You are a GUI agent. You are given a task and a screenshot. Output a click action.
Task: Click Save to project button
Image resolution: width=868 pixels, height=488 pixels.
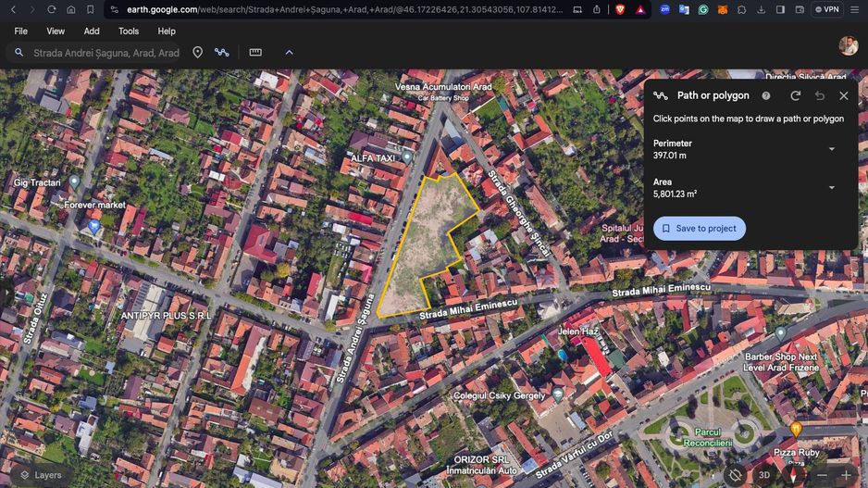tap(699, 229)
